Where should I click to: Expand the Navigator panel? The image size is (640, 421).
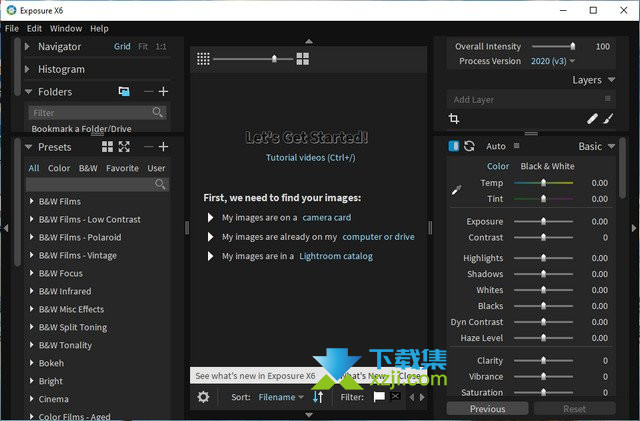click(27, 47)
